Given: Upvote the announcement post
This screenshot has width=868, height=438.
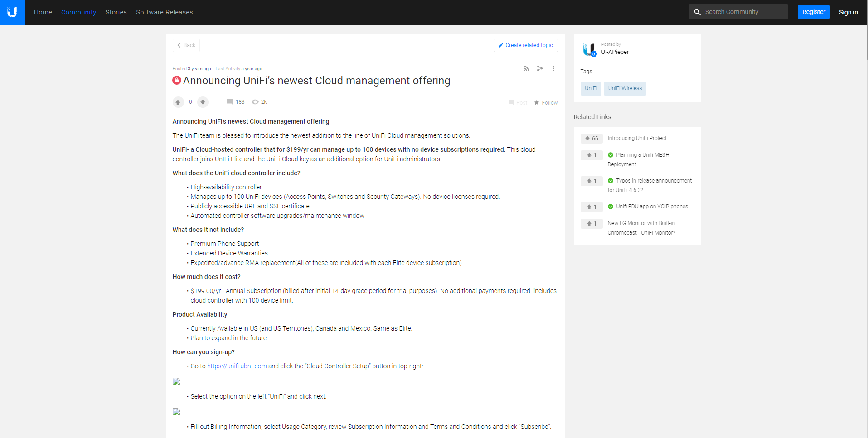Looking at the screenshot, I should point(178,102).
